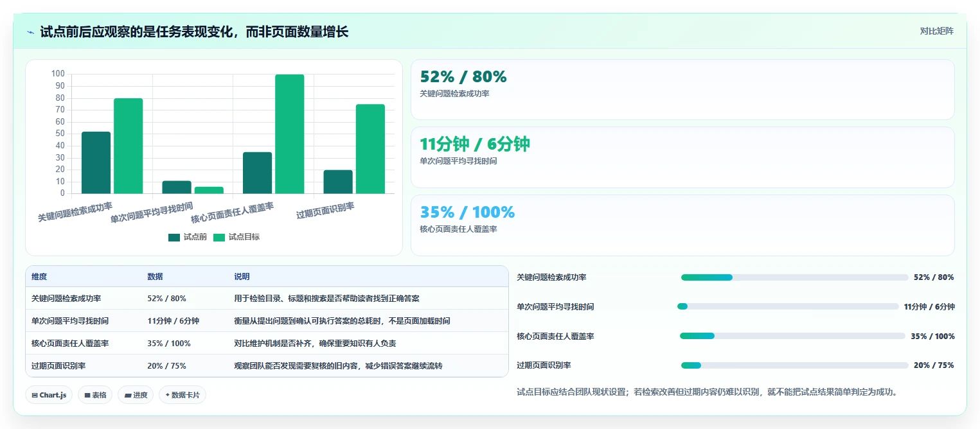Click the y-axis value 100 on the chart
The height and width of the screenshot is (429, 980).
pos(58,74)
